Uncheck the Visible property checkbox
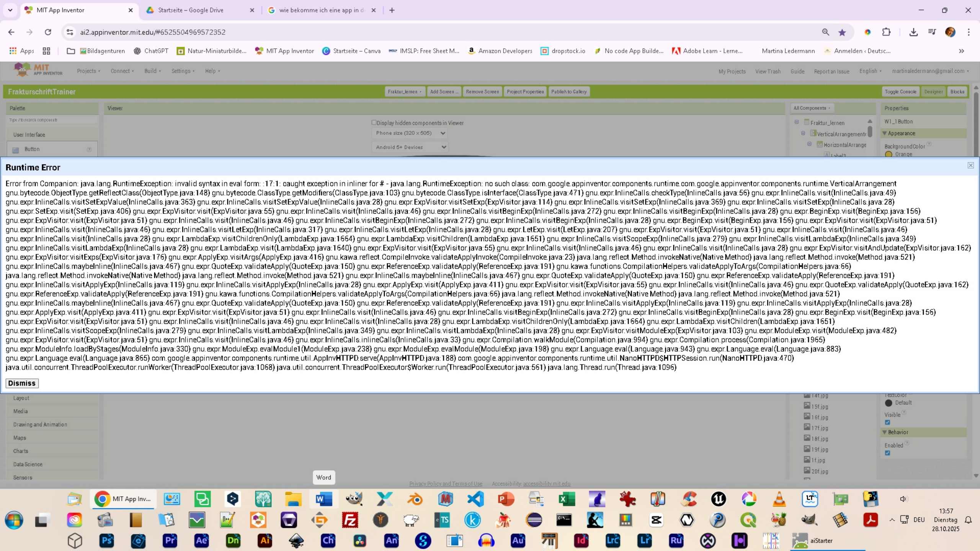 [x=887, y=422]
